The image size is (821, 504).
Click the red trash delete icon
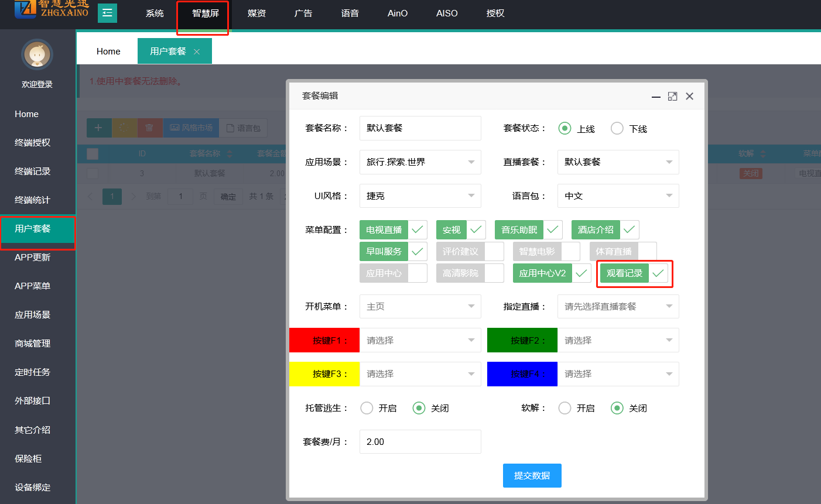coord(149,128)
